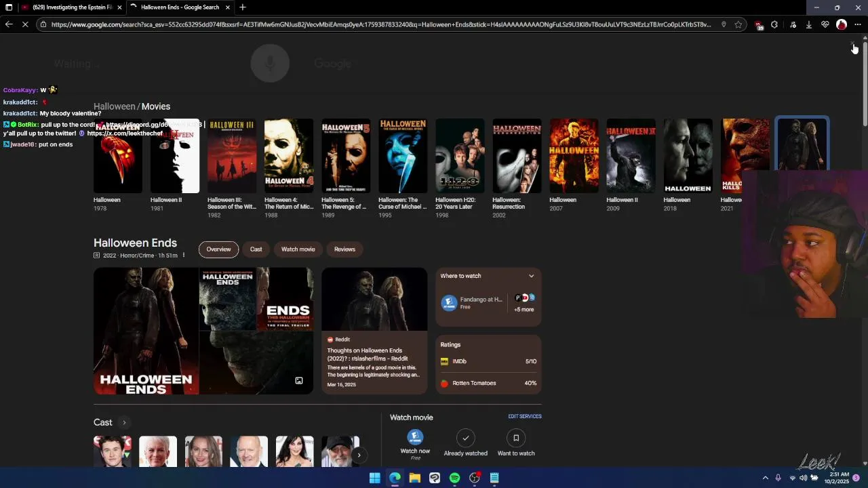Select the Cast tab

point(256,249)
